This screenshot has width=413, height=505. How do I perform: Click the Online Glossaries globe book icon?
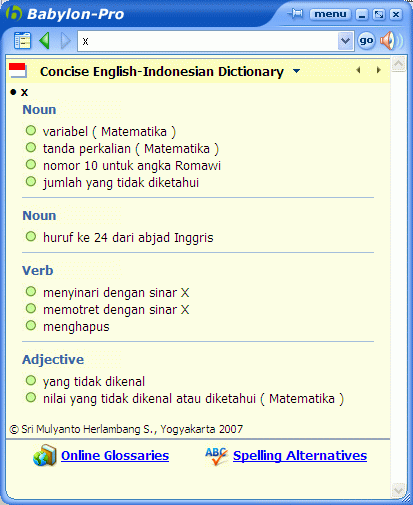(x=45, y=455)
